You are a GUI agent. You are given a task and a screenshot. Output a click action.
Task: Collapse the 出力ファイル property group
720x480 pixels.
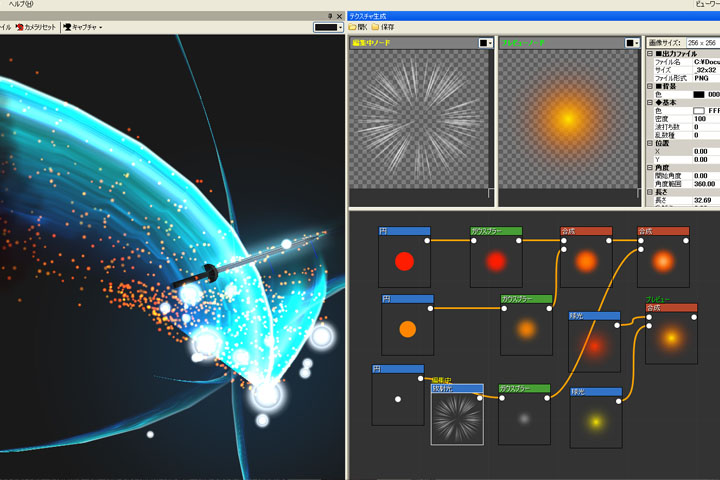point(650,54)
